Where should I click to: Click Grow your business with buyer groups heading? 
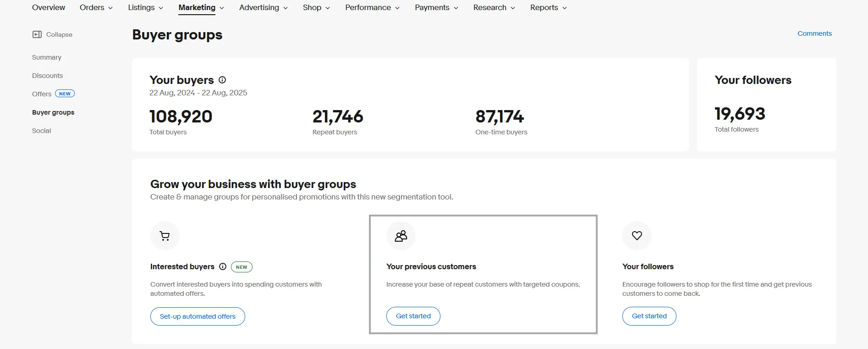coord(253,184)
